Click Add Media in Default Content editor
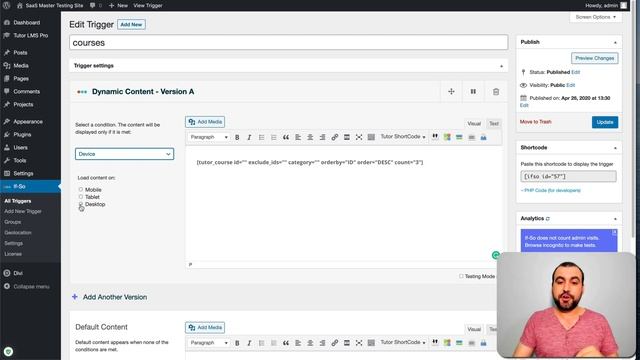Viewport: 640px width, 360px height. (x=205, y=328)
